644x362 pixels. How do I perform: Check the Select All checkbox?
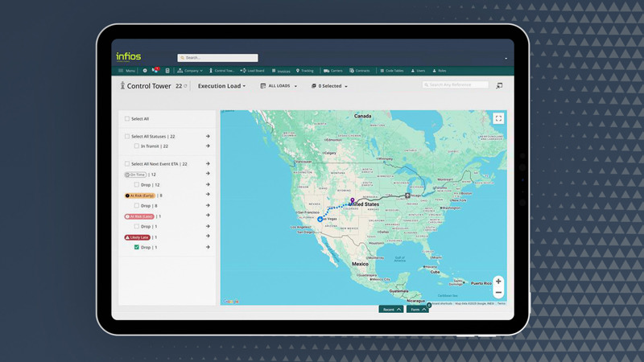(127, 119)
